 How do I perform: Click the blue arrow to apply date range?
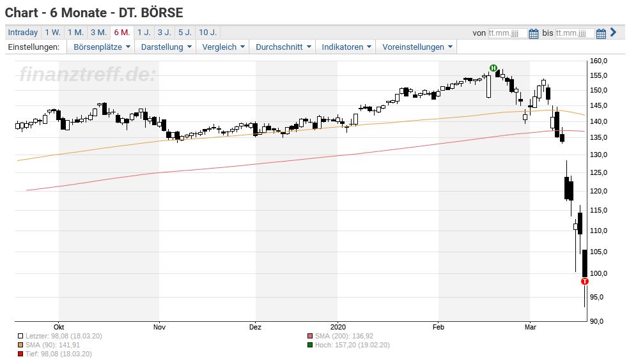coord(614,33)
